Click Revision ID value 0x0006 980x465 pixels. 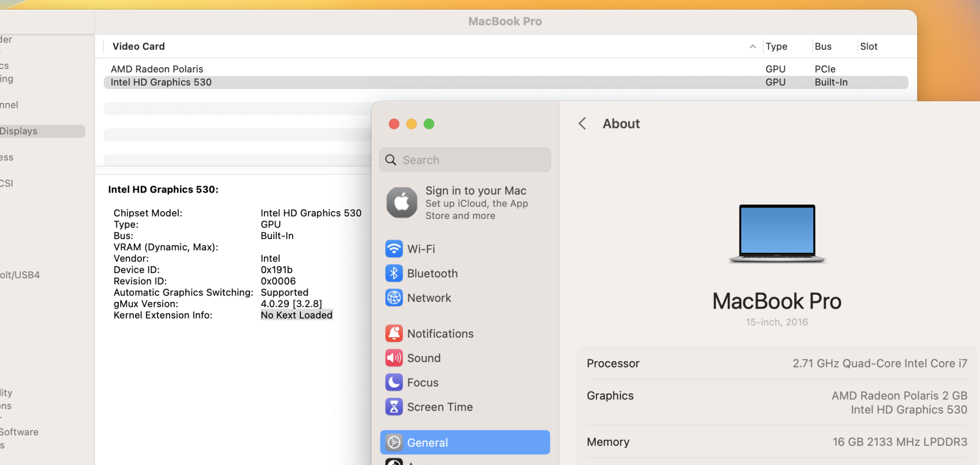tap(278, 281)
